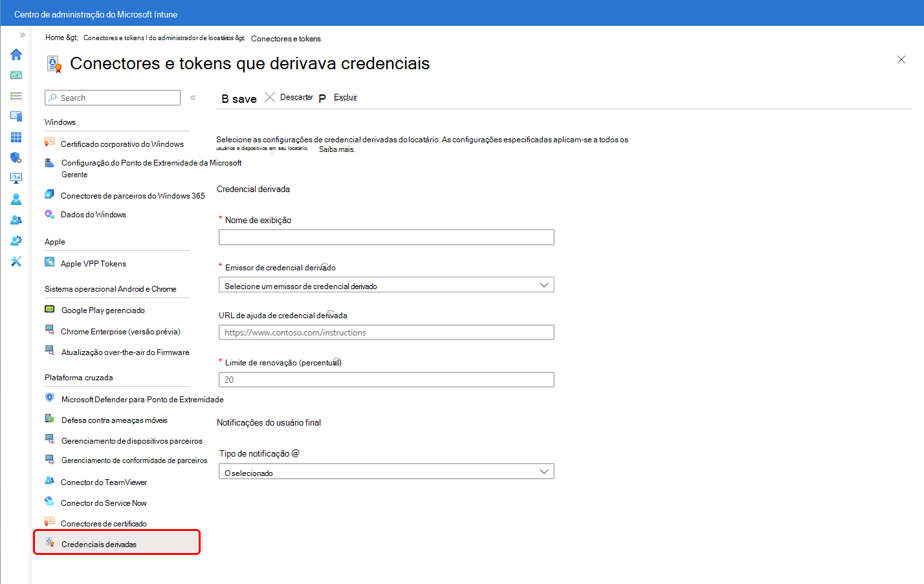Show info for Emissor de credencial derivado
Viewport: 924px width, 584px height.
(x=325, y=266)
